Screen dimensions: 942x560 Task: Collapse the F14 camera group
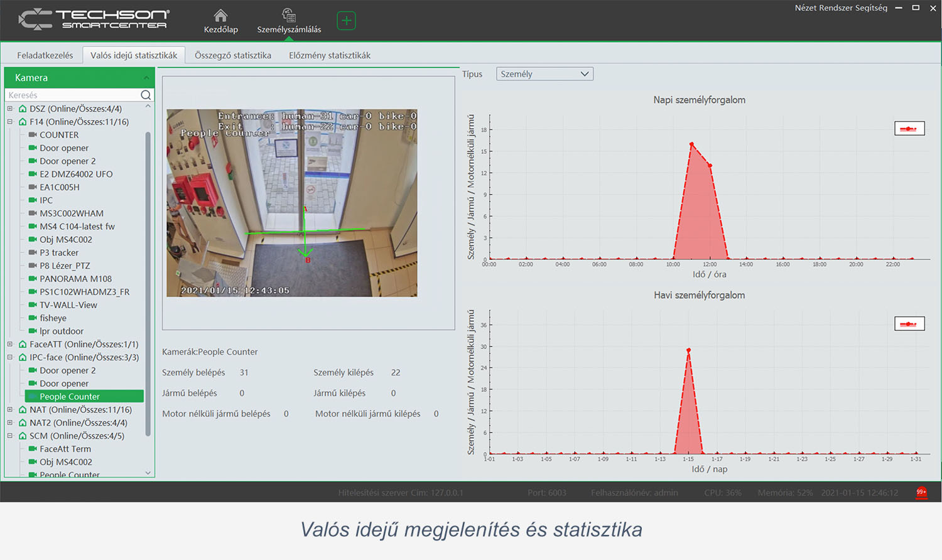click(x=10, y=122)
